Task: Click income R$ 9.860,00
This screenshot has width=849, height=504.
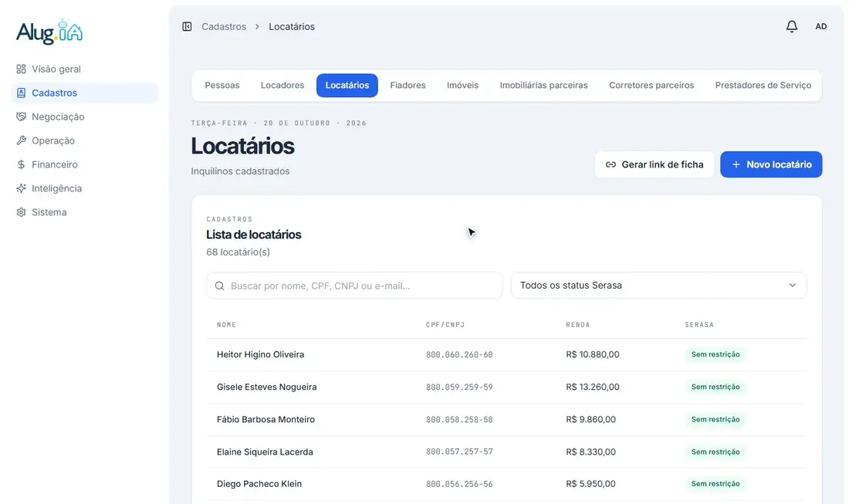Action: 590,420
